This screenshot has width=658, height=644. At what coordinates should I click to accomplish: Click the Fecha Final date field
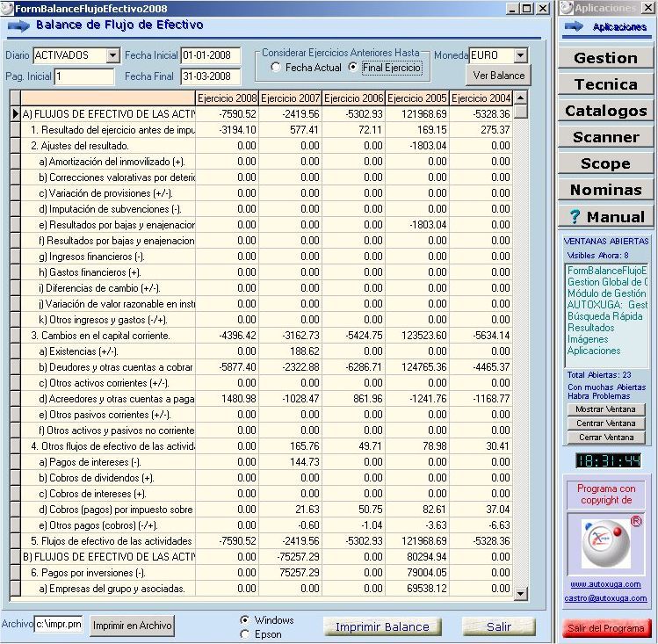point(211,76)
